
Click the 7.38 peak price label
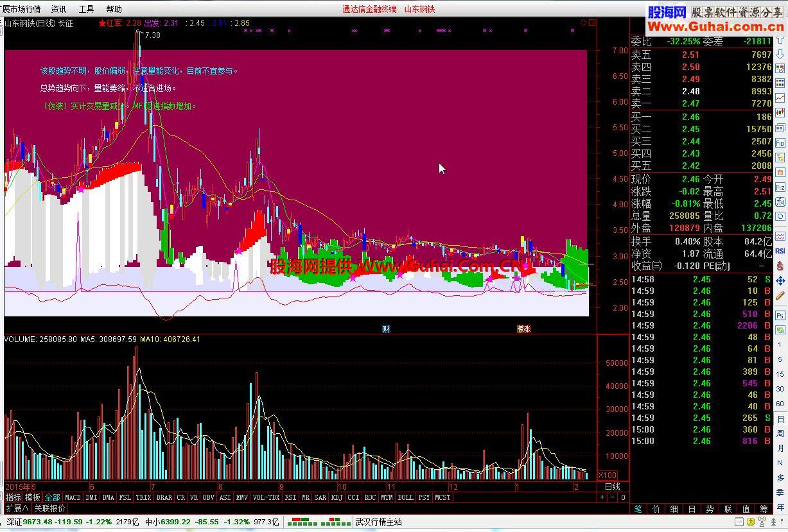(153, 35)
